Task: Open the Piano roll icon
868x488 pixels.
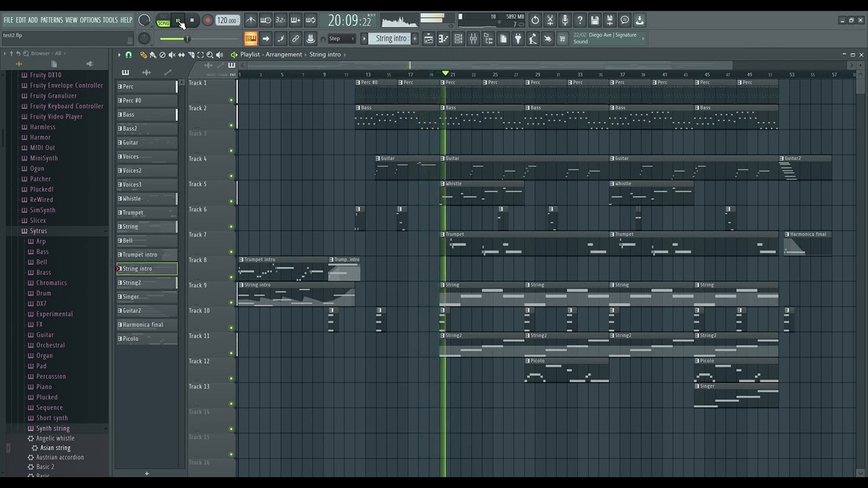Action: coord(443,39)
